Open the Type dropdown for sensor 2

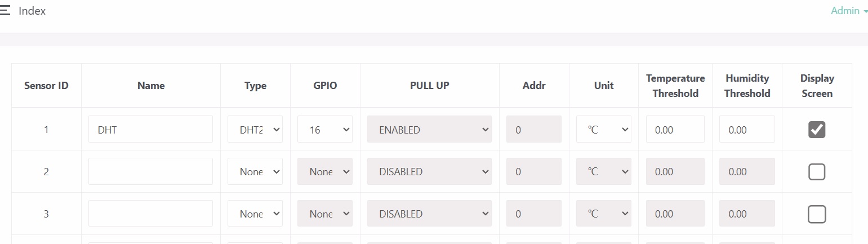point(255,172)
